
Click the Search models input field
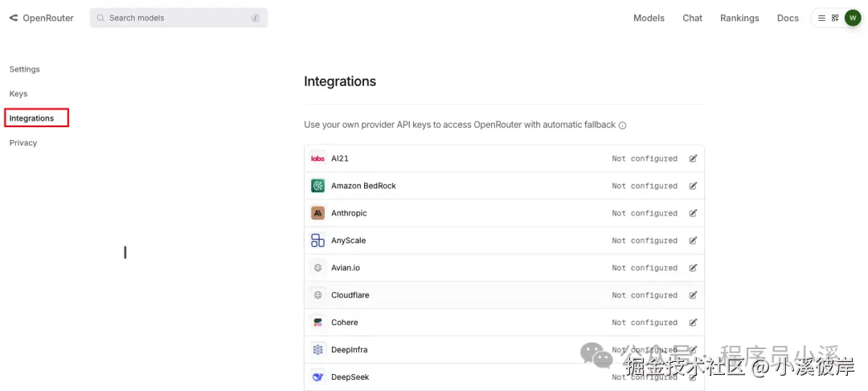click(x=178, y=18)
